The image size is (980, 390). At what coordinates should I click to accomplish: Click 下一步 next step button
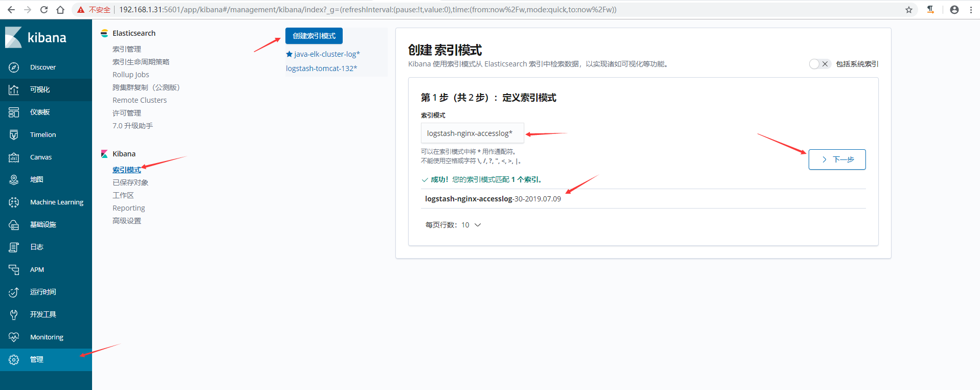(x=837, y=159)
